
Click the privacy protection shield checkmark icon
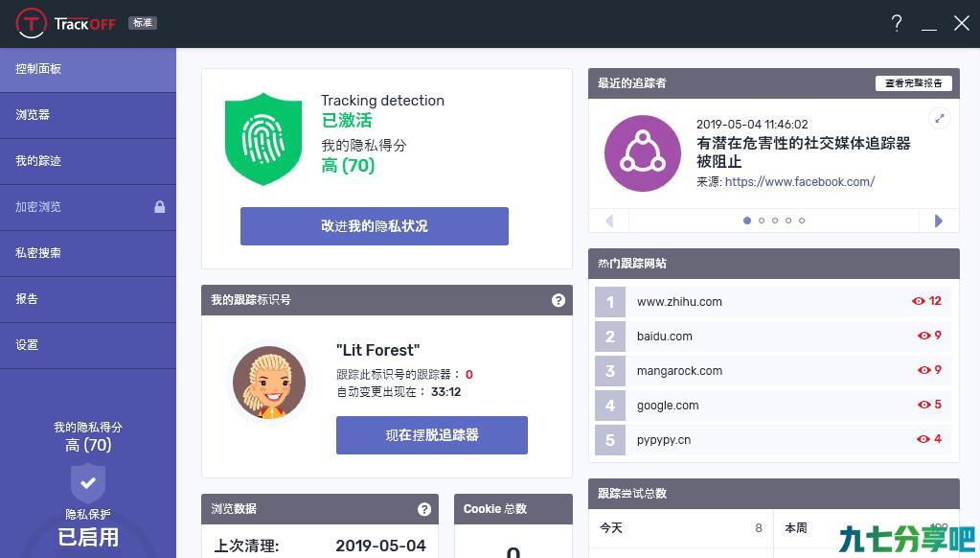(x=88, y=483)
